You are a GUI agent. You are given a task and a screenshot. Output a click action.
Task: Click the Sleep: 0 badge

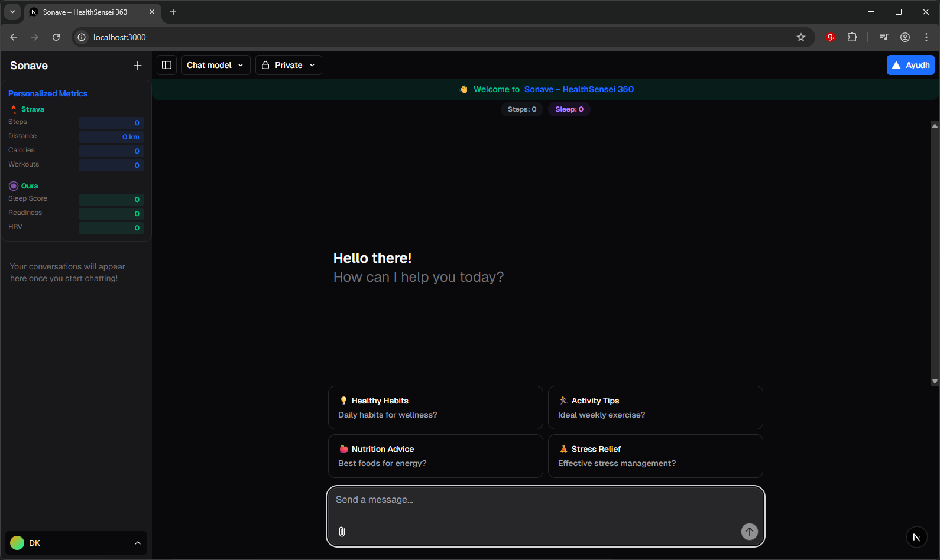569,109
